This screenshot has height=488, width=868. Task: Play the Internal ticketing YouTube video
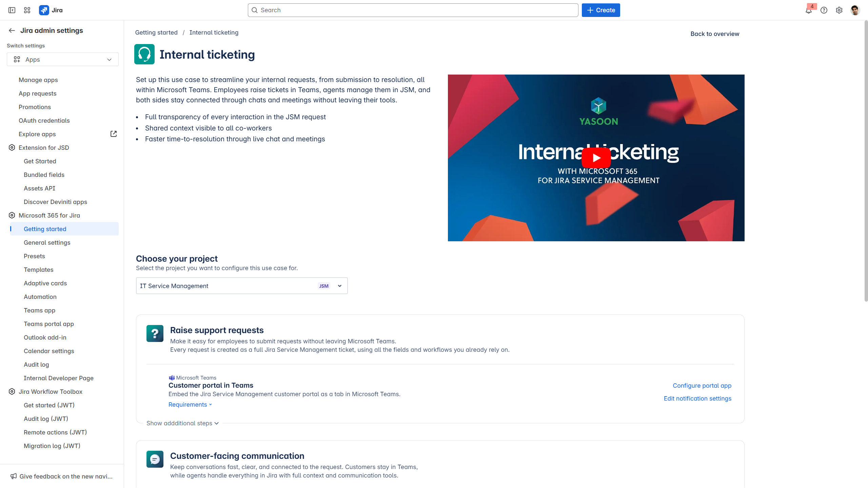[596, 158]
